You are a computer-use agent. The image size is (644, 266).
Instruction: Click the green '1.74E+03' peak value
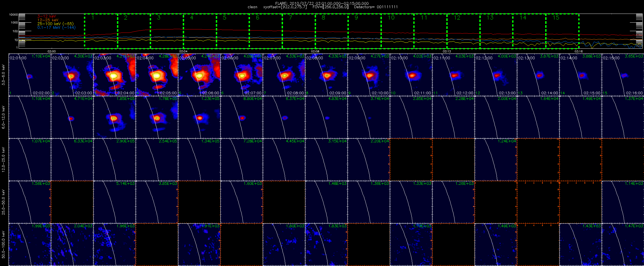pyautogui.click(x=422, y=226)
